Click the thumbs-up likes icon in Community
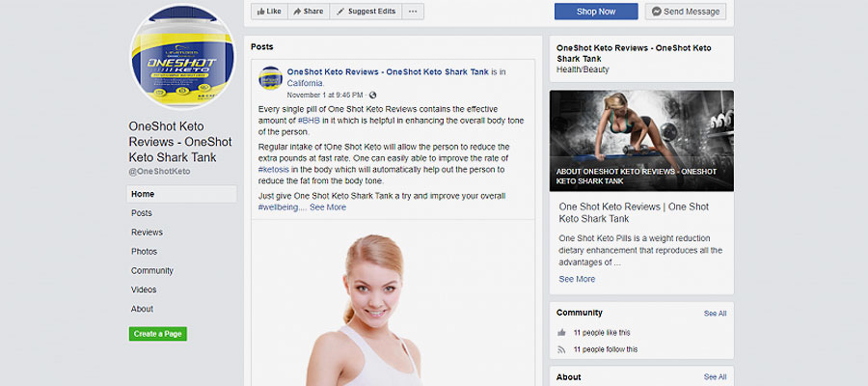This screenshot has width=868, height=386. [562, 333]
